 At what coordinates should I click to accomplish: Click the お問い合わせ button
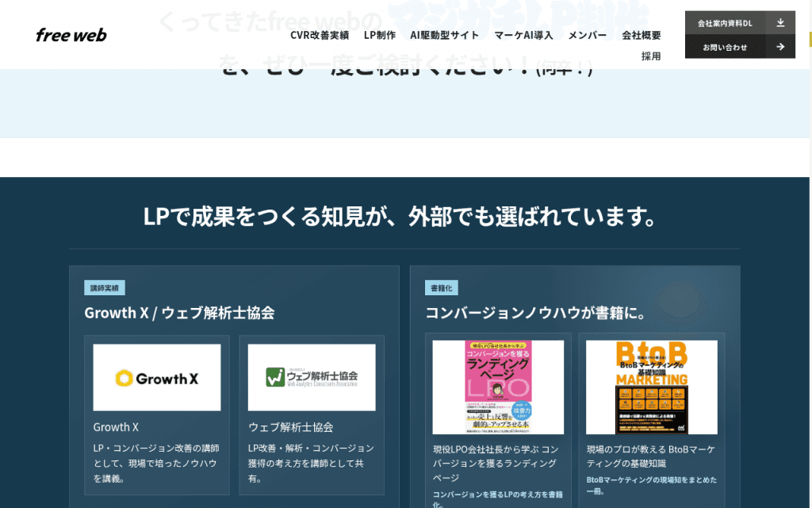click(740, 47)
